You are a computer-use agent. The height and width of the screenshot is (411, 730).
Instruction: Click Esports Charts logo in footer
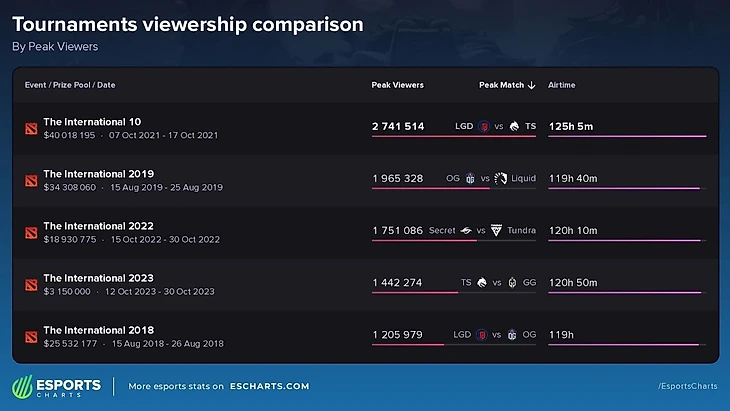click(x=56, y=387)
